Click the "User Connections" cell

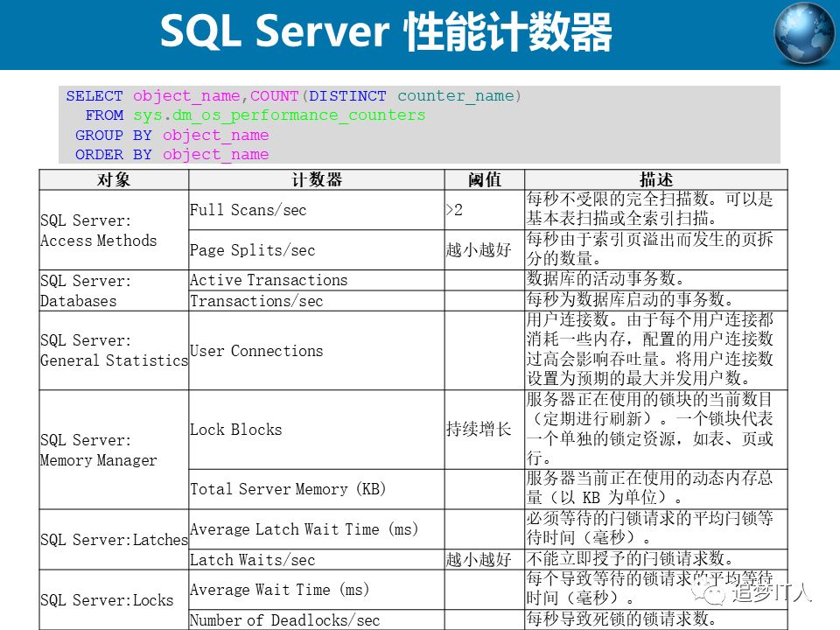(x=317, y=351)
